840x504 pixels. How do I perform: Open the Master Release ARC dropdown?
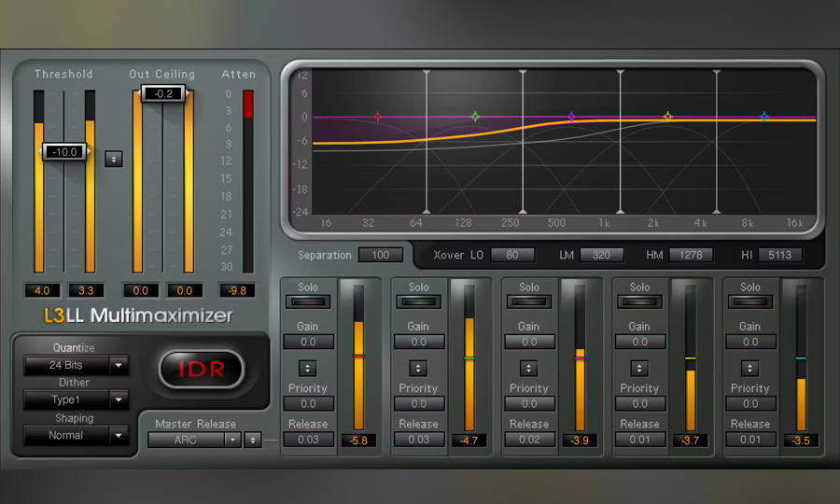[194, 440]
